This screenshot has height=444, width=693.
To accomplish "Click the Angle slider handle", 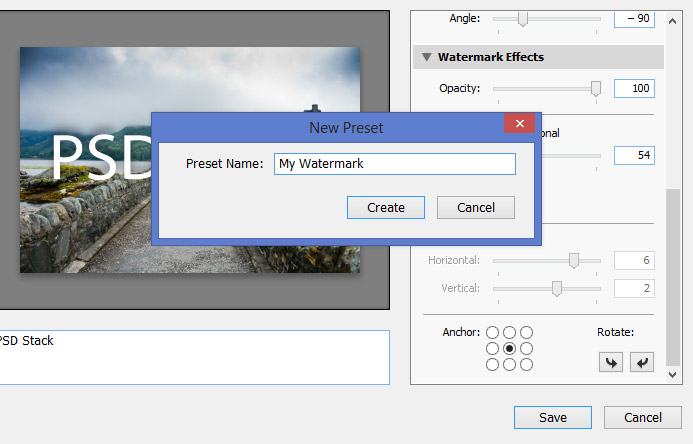I will (522, 18).
